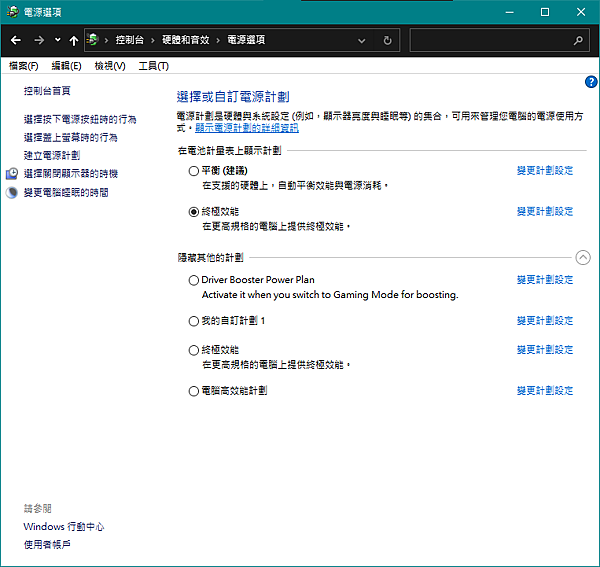600x567 pixels.
Task: Click the power options icon in address bar
Action: point(93,40)
